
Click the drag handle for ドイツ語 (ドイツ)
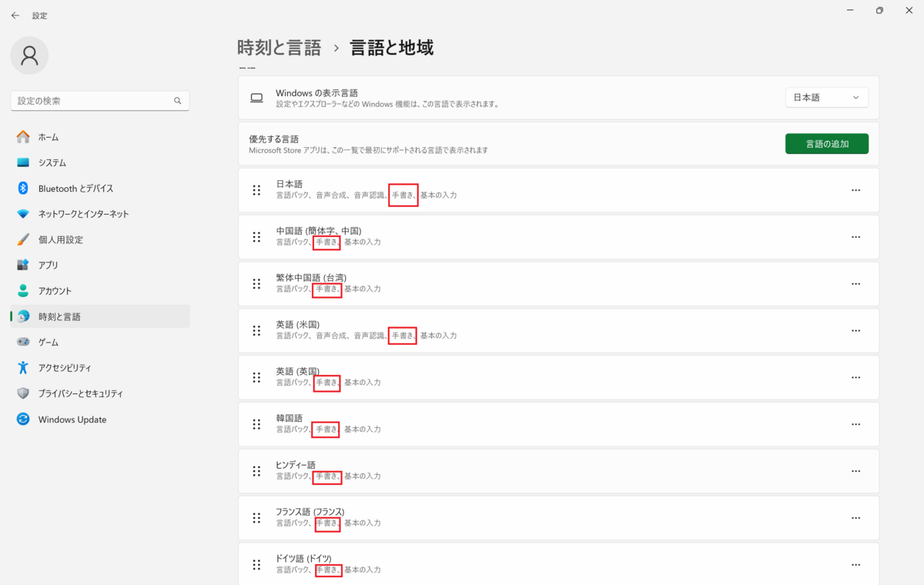(x=256, y=565)
